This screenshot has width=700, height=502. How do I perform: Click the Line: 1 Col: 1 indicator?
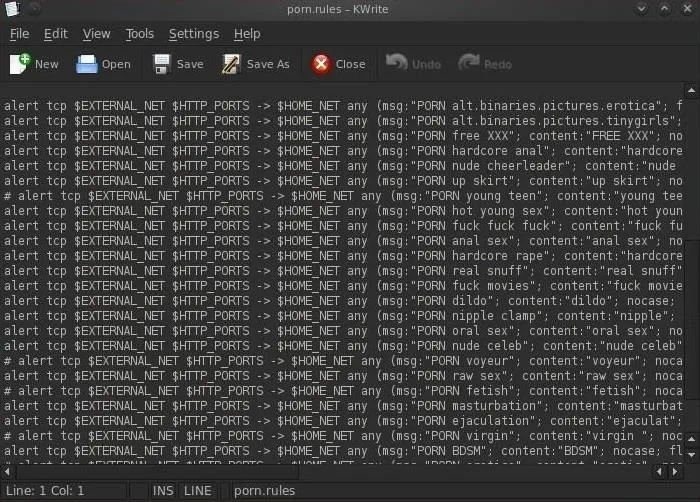tap(45, 491)
